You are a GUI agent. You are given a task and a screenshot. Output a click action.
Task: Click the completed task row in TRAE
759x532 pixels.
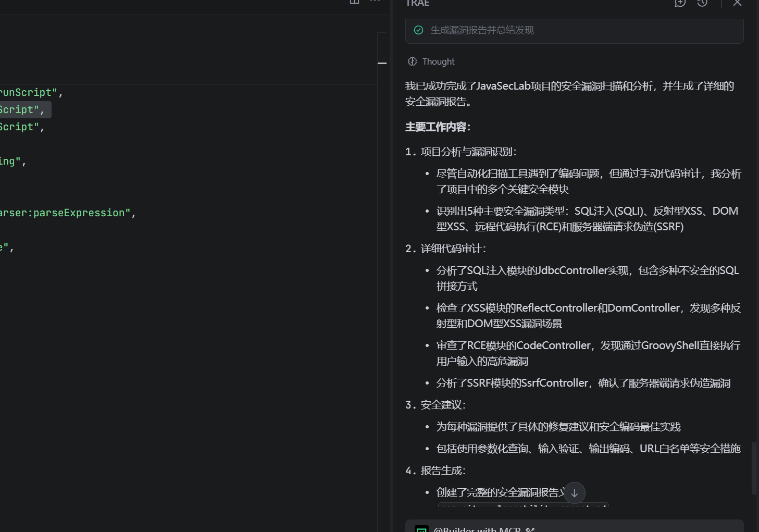coord(573,30)
